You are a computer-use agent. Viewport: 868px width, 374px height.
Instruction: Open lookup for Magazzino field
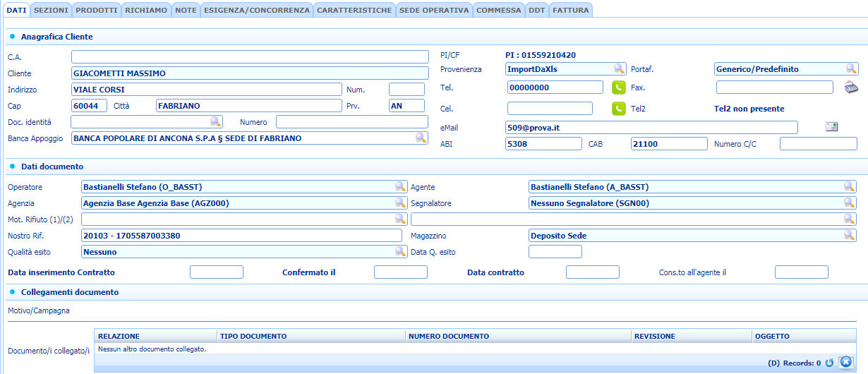pyautogui.click(x=850, y=235)
